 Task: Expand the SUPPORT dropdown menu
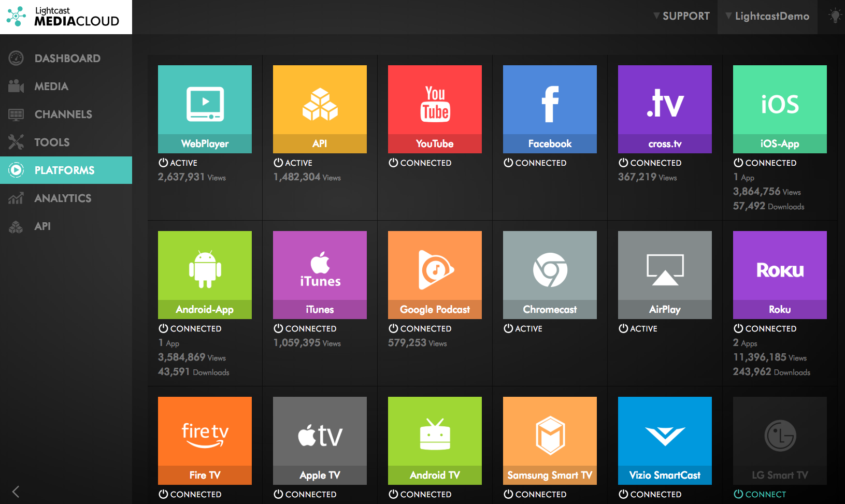pos(681,16)
